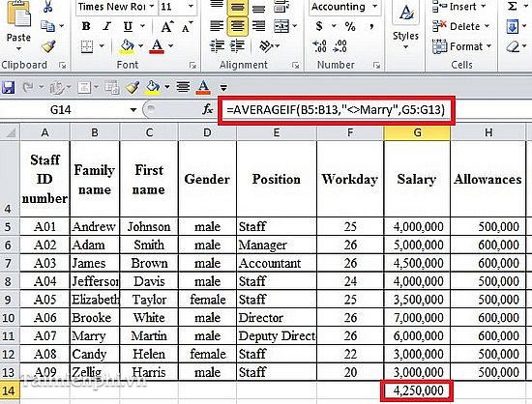Toggle Underline formatting
Viewport: 532px width, 404px height.
coord(128,26)
